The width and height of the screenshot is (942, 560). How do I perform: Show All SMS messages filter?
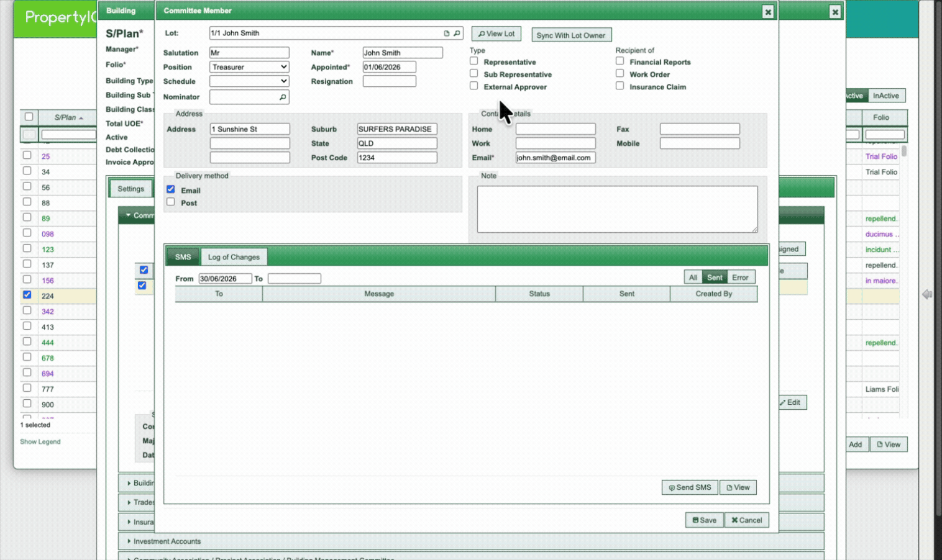tap(693, 278)
